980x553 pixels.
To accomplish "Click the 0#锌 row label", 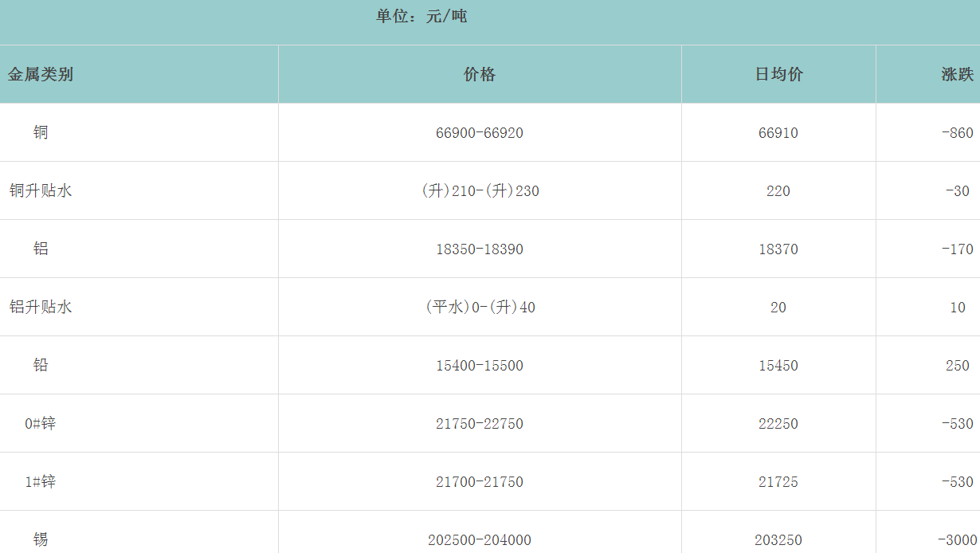I will [x=41, y=423].
